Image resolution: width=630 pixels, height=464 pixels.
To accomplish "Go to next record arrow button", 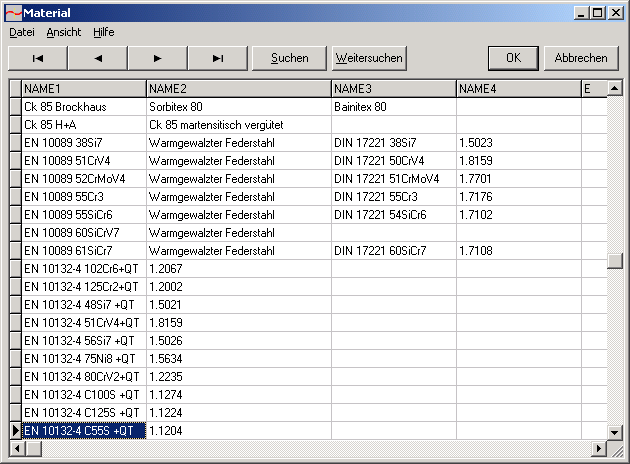I will pos(158,58).
